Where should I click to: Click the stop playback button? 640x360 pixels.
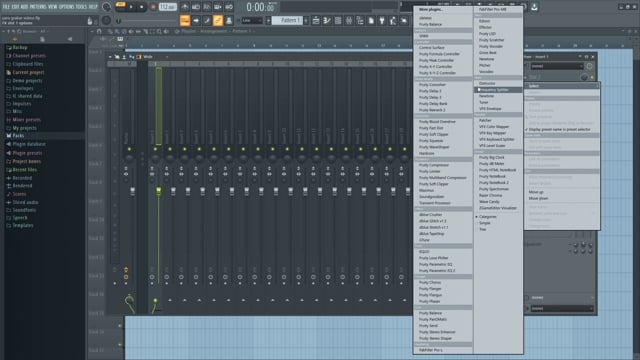pos(142,7)
